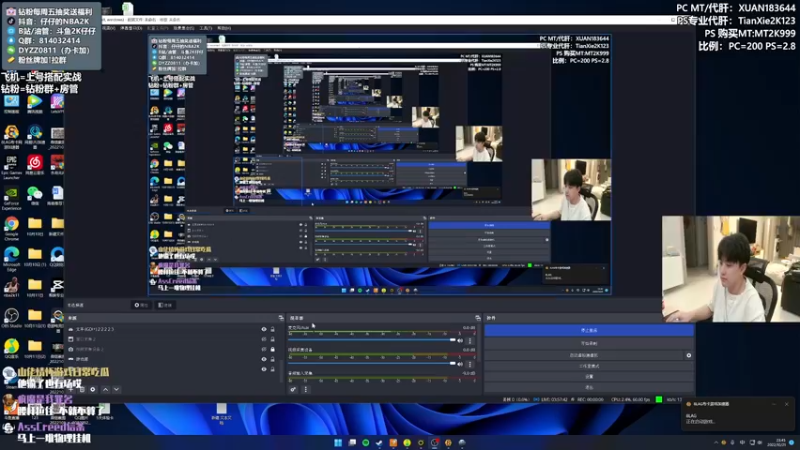Viewport: 800px width, 450px height.
Task: Click the Settings button in controls
Action: [x=589, y=377]
